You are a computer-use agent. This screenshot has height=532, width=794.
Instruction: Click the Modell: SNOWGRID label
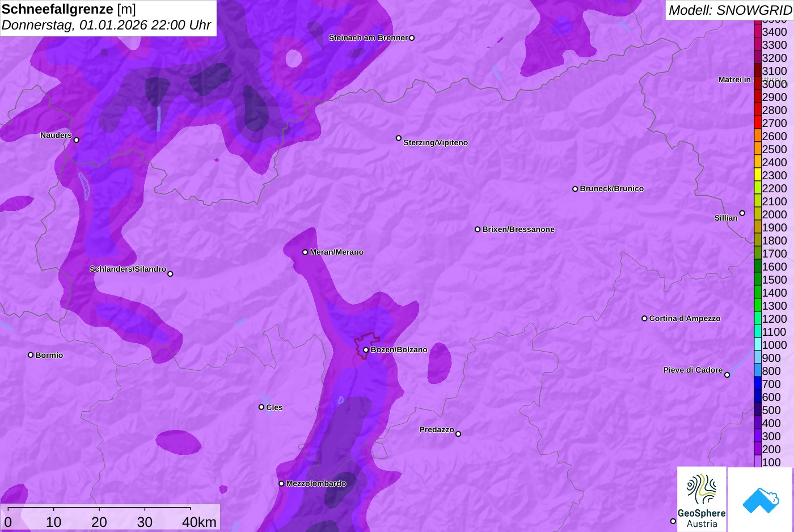tap(730, 10)
